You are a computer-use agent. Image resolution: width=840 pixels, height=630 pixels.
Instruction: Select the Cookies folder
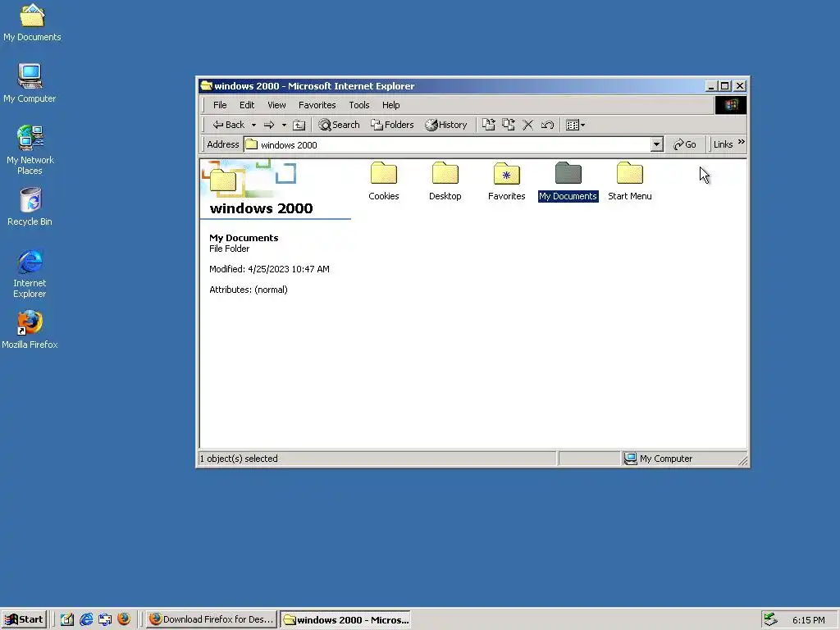[384, 181]
